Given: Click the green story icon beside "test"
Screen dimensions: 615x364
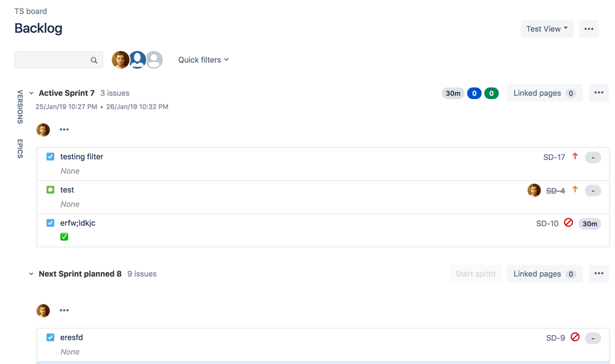Looking at the screenshot, I should click(x=50, y=189).
